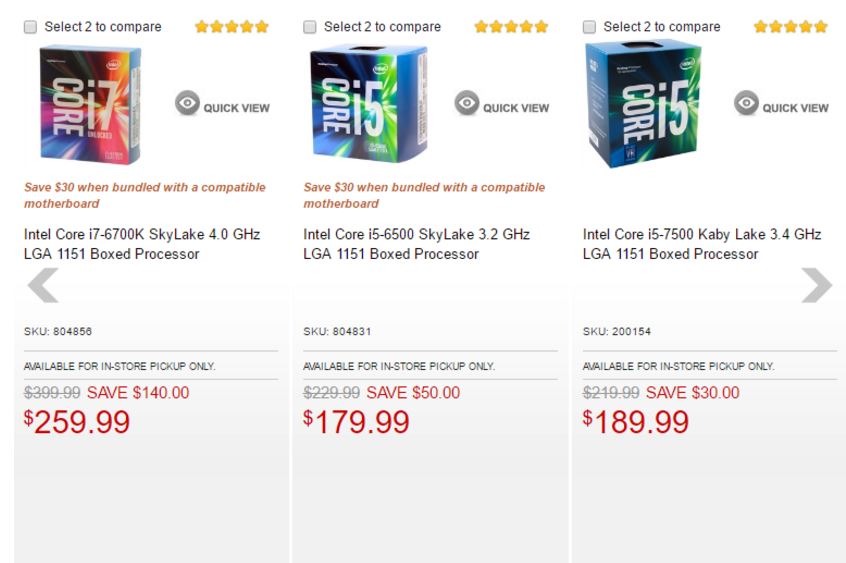This screenshot has height=563, width=846.
Task: Click the star rating of the i5-7500
Action: (791, 27)
